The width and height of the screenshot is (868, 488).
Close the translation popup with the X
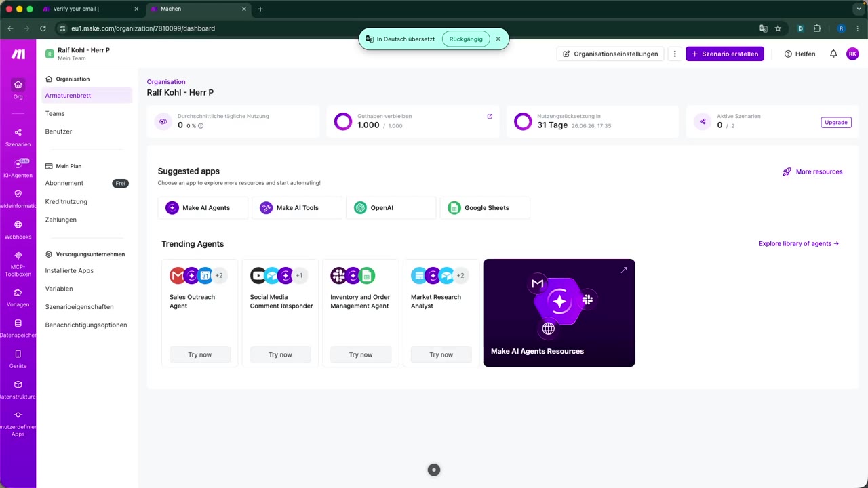click(x=498, y=39)
